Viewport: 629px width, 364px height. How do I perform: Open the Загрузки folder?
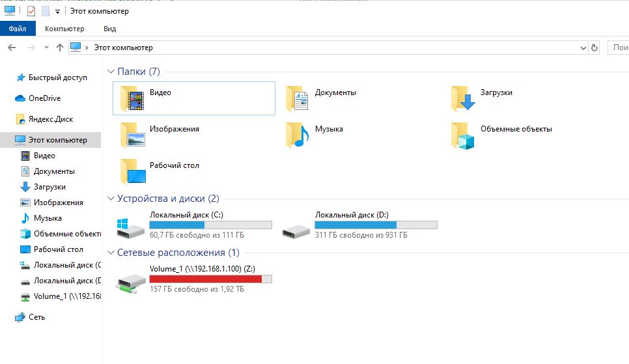(463, 98)
